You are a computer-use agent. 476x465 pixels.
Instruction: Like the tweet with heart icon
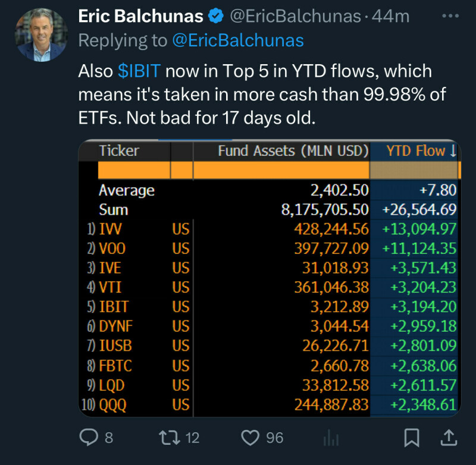click(x=249, y=438)
